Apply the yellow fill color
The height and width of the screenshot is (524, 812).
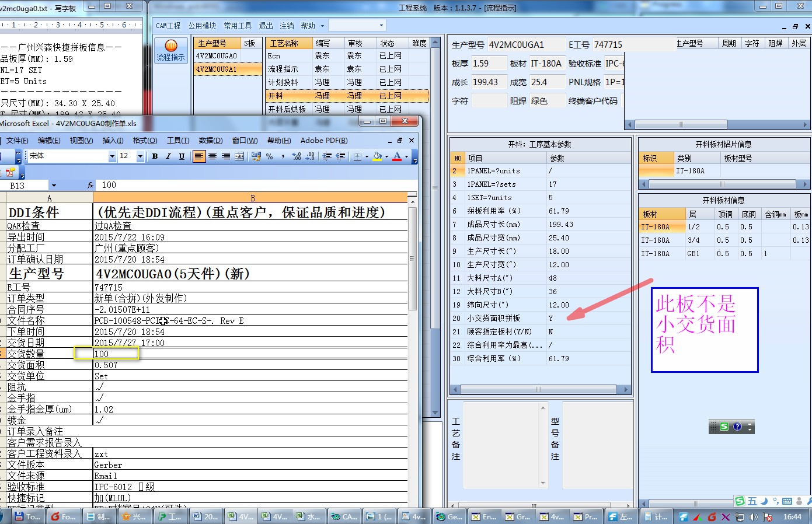click(x=377, y=156)
